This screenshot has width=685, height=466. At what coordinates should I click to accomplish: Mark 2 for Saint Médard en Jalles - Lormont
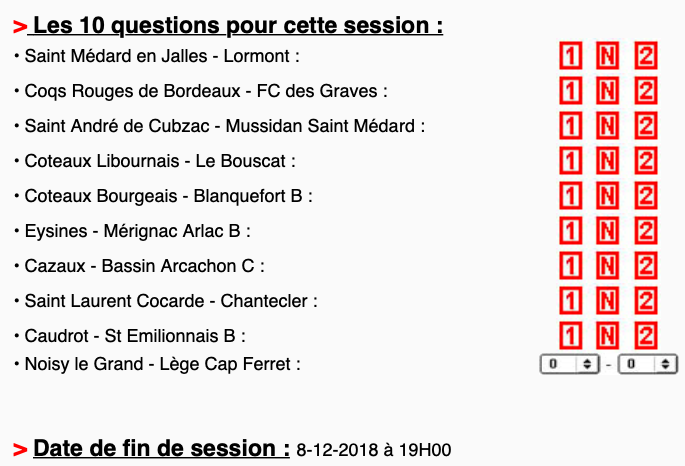pos(646,56)
